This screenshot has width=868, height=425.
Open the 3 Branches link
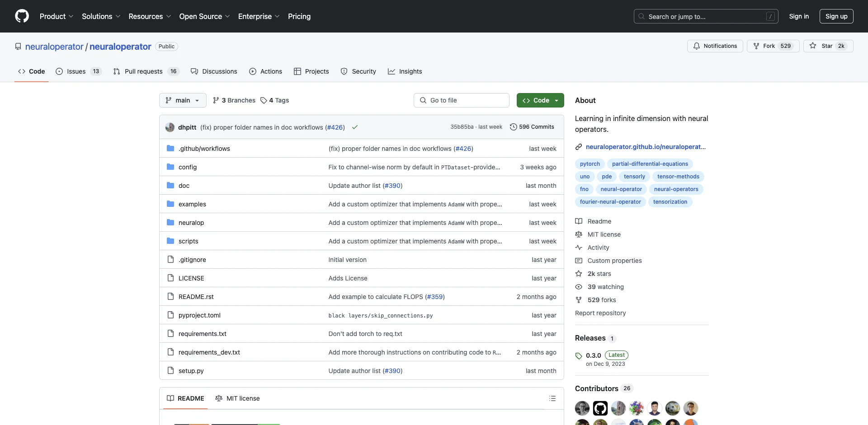click(234, 100)
